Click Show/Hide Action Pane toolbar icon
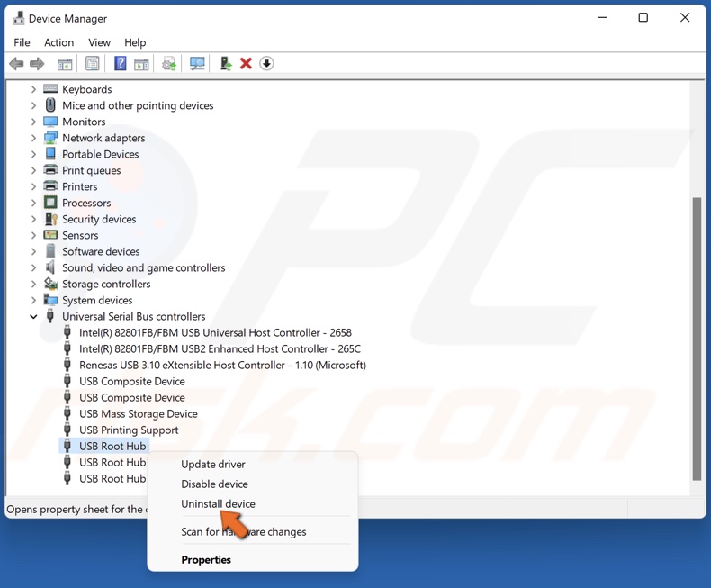 pyautogui.click(x=141, y=64)
